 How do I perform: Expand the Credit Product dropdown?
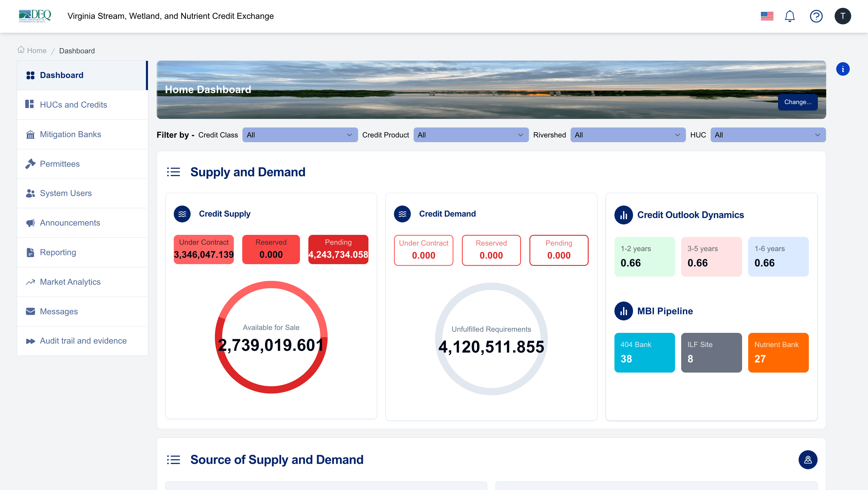[x=470, y=135]
